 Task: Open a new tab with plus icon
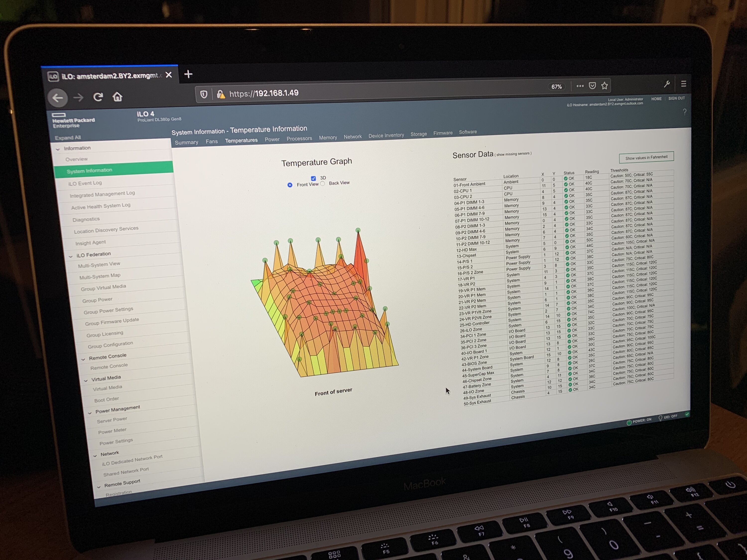[188, 74]
